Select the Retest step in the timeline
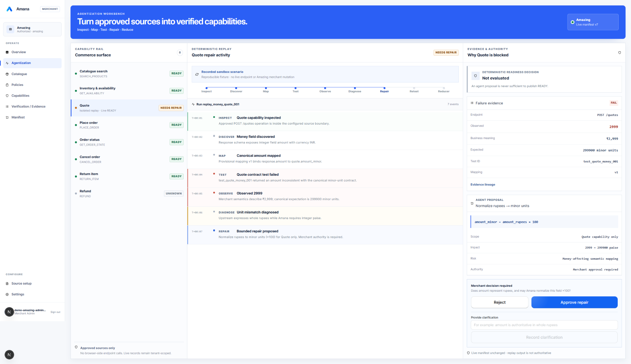This screenshot has width=631, height=364. click(414, 90)
